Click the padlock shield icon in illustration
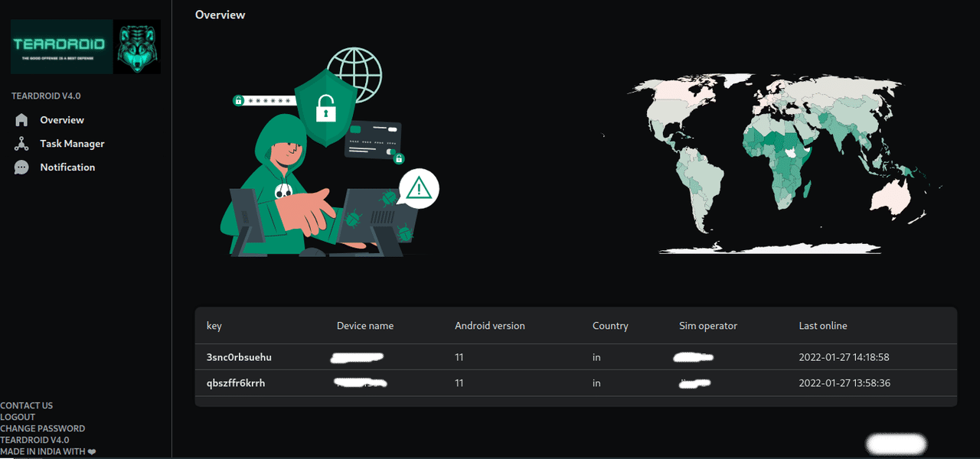 326,109
